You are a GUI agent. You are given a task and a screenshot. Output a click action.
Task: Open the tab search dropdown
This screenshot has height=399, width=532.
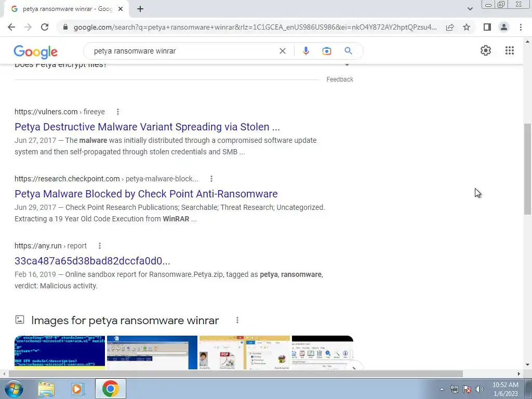click(x=470, y=9)
